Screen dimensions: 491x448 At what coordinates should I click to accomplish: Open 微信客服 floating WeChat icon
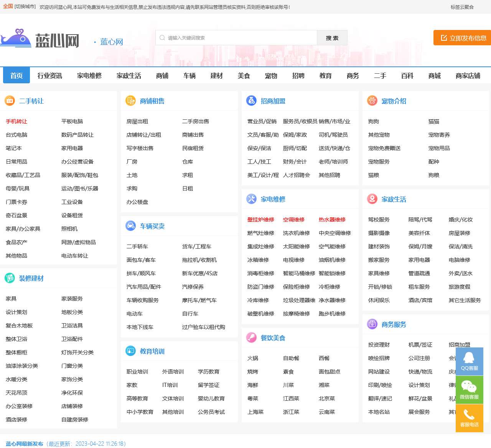(469, 390)
